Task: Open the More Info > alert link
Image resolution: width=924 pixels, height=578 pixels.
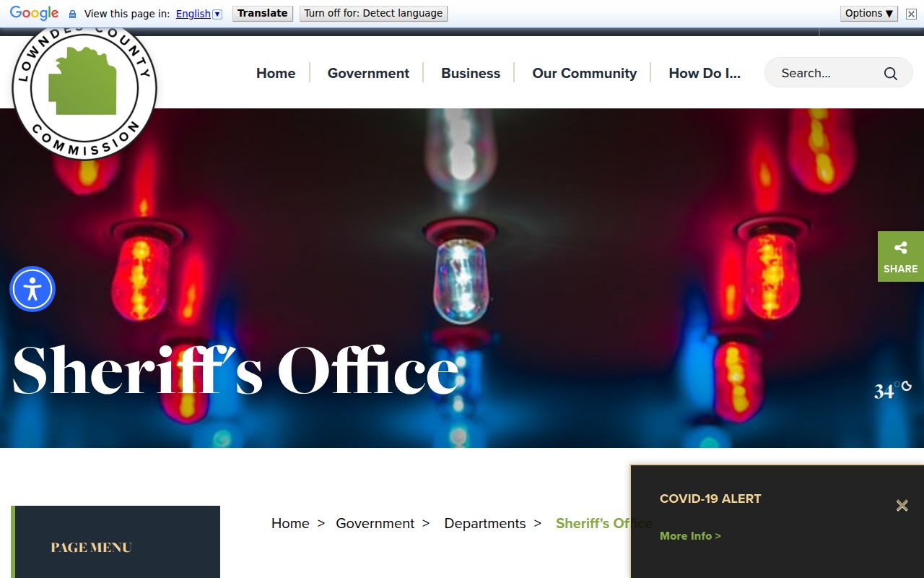Action: click(690, 535)
